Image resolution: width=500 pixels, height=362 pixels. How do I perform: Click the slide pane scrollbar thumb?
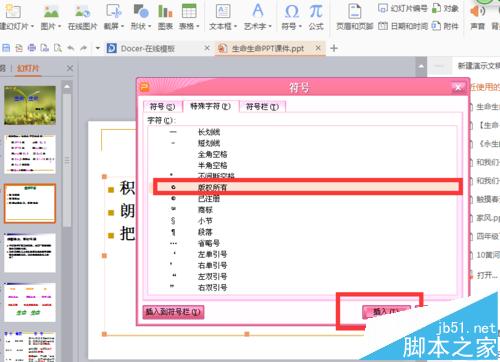pyautogui.click(x=67, y=160)
